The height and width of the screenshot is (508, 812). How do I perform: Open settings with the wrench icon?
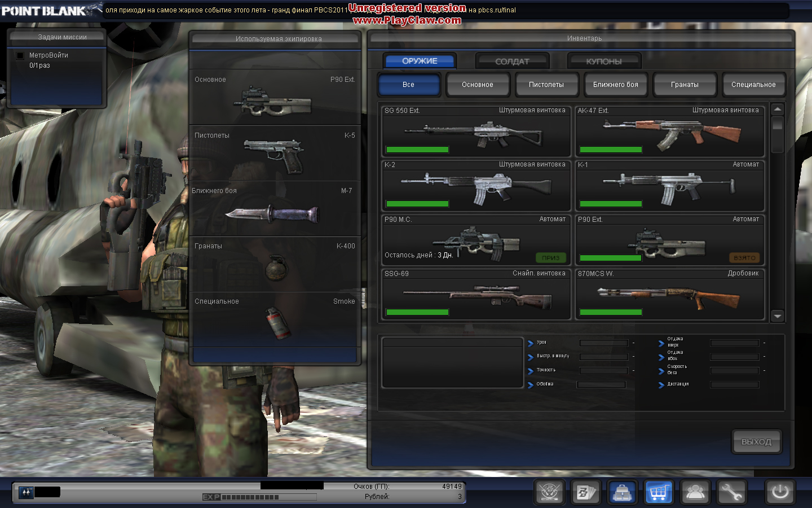[731, 492]
